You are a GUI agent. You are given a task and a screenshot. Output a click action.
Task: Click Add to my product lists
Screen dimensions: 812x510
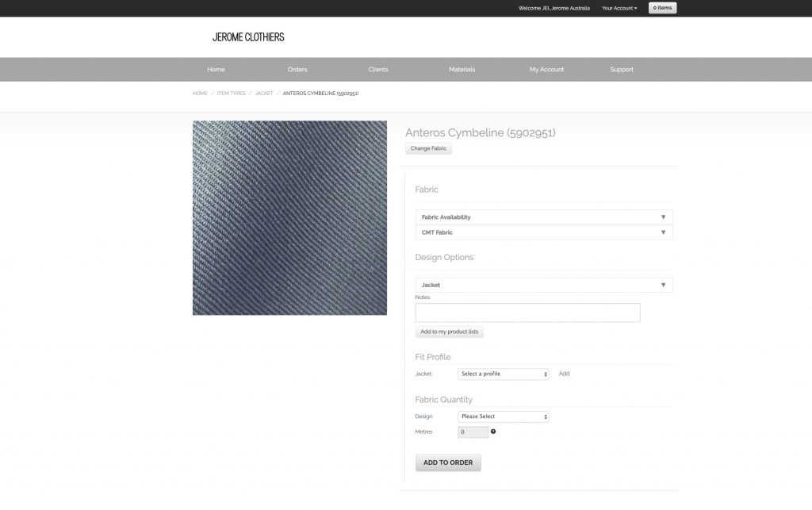pos(450,332)
